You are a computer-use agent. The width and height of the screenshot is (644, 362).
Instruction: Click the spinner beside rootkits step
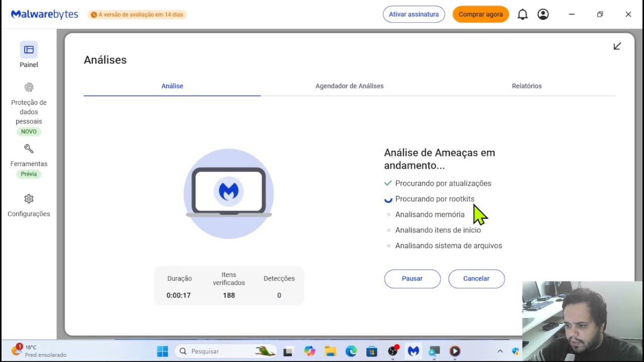(388, 199)
